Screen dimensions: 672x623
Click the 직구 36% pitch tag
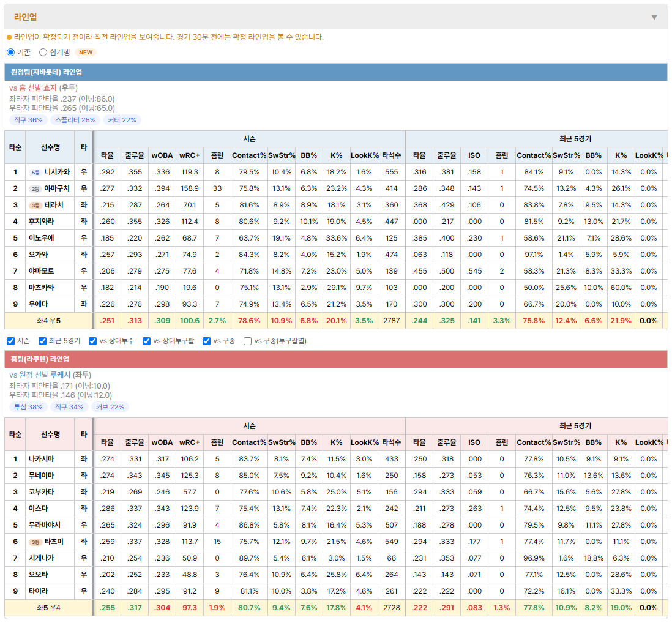(x=28, y=120)
